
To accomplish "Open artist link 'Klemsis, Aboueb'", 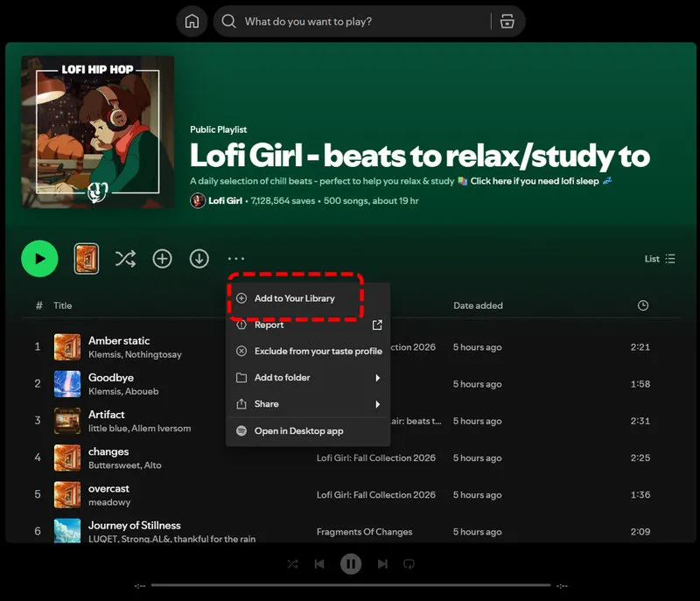I will tap(123, 392).
